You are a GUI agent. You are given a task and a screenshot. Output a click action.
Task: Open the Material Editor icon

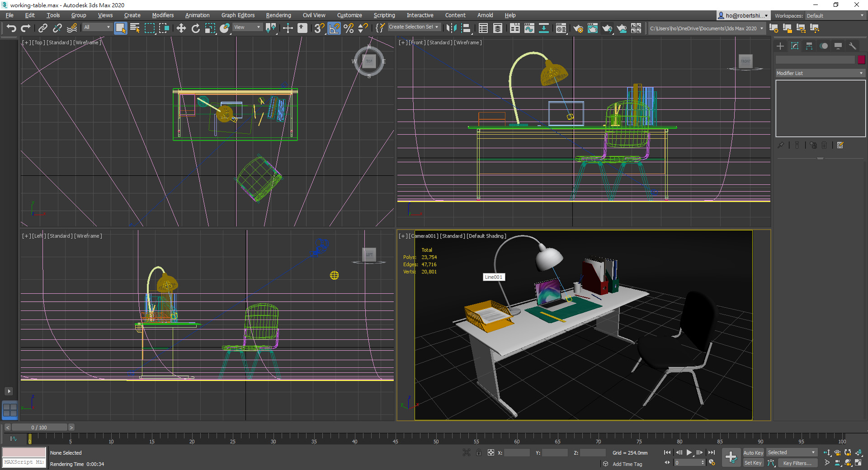click(561, 28)
